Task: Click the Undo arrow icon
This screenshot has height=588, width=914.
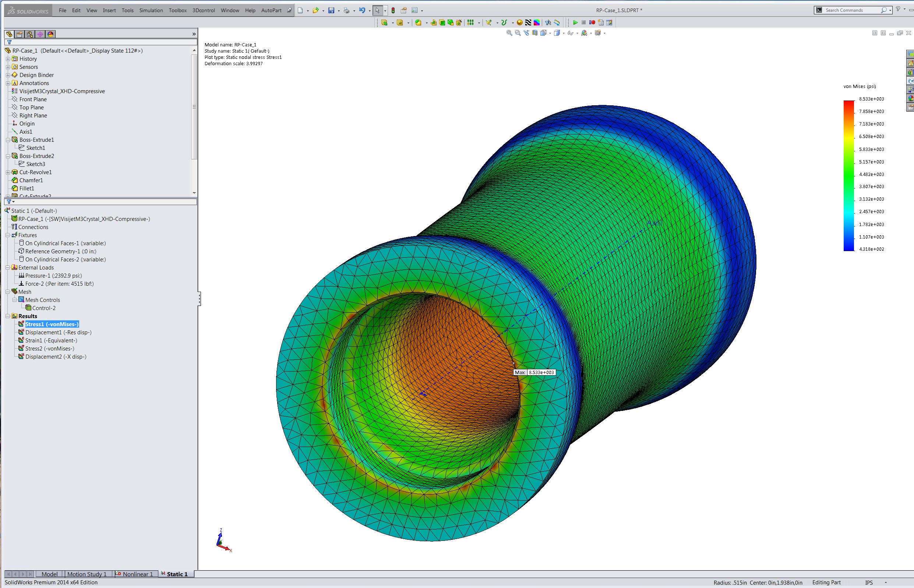Action: 362,10
